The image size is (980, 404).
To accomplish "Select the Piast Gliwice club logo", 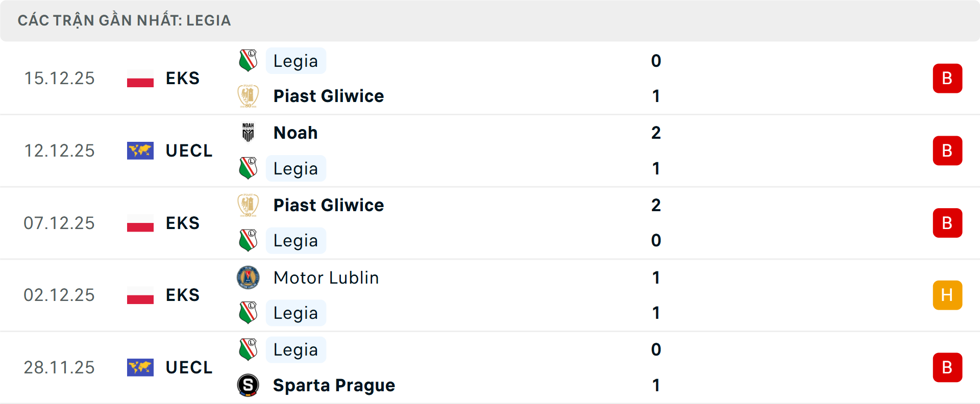I will [249, 96].
